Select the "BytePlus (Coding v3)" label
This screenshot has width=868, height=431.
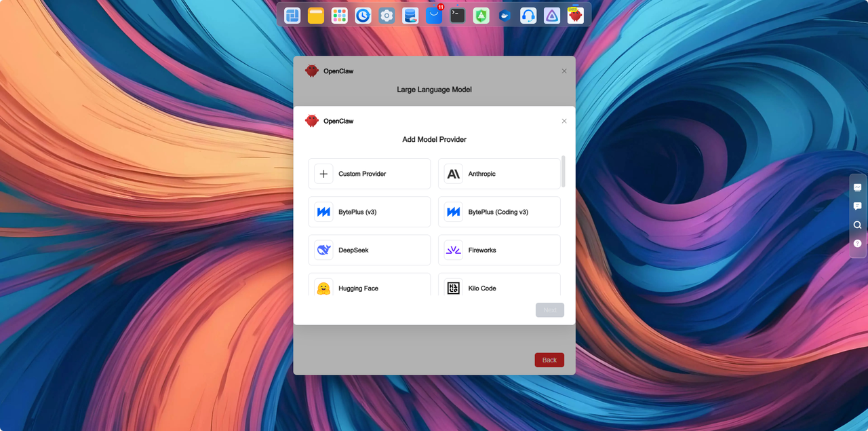[x=498, y=212]
